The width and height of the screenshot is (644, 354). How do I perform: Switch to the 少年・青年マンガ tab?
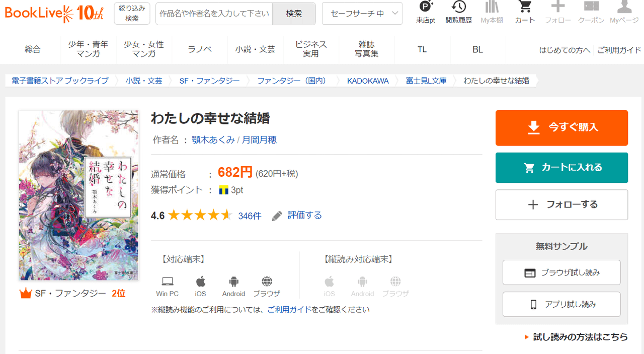[x=88, y=49]
